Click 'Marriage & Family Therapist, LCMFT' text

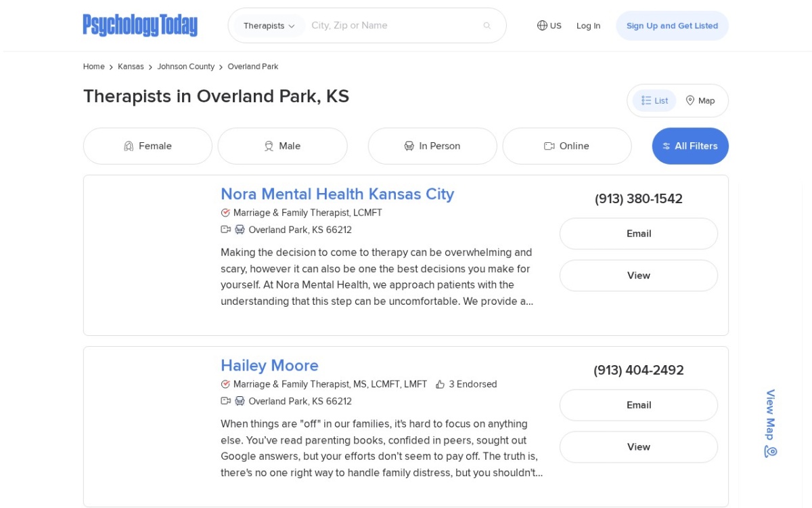point(308,213)
